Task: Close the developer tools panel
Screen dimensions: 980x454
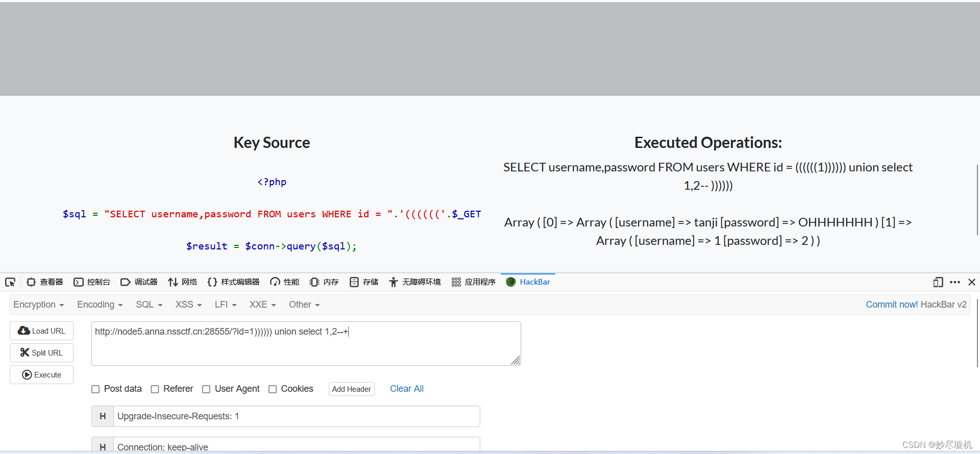Action: 972,282
